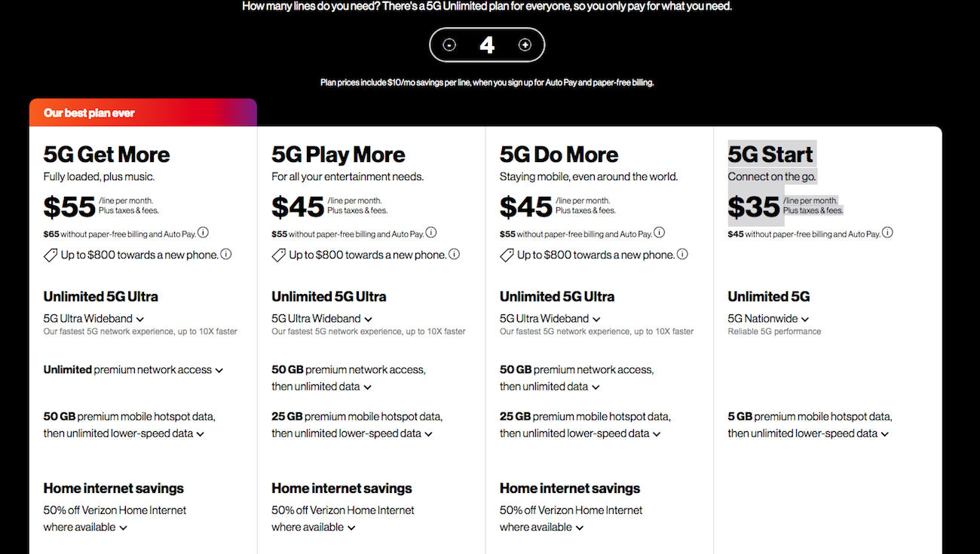Open info icon beside $55 Play More price
The height and width of the screenshot is (554, 980).
point(431,233)
